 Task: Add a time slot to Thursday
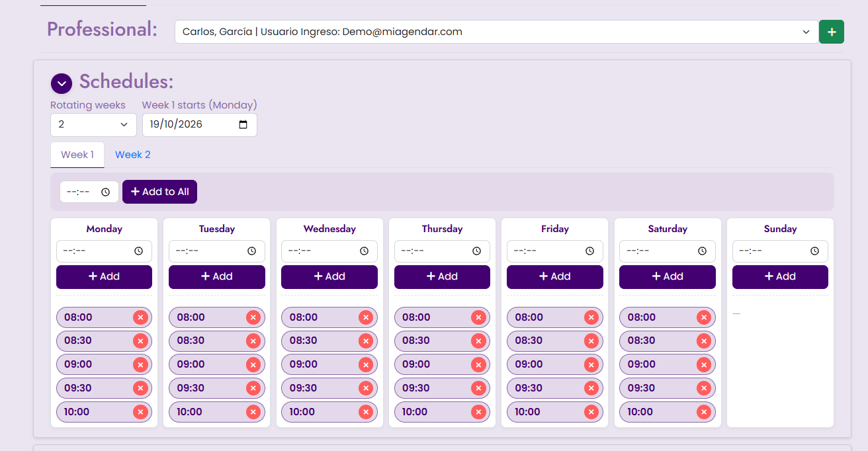pos(442,276)
